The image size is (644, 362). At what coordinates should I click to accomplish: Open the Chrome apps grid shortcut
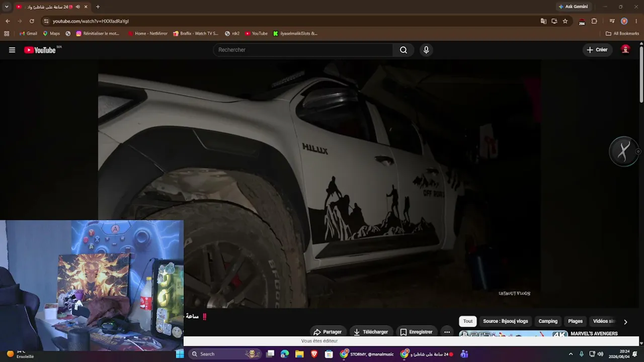(x=7, y=34)
